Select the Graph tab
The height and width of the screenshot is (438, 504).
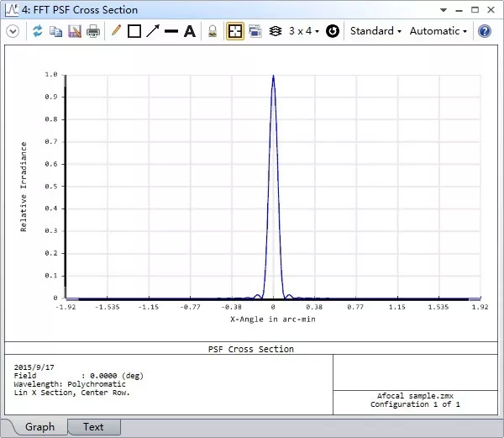tap(39, 427)
